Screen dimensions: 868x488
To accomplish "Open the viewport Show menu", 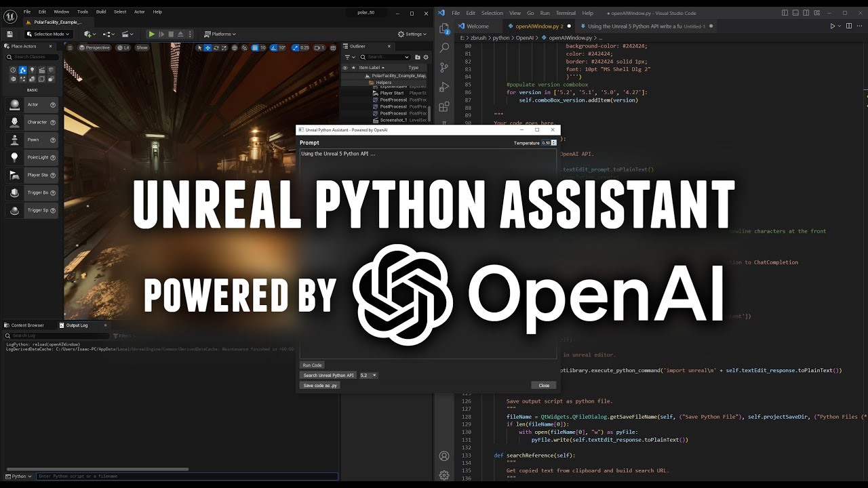I will pyautogui.click(x=142, y=47).
